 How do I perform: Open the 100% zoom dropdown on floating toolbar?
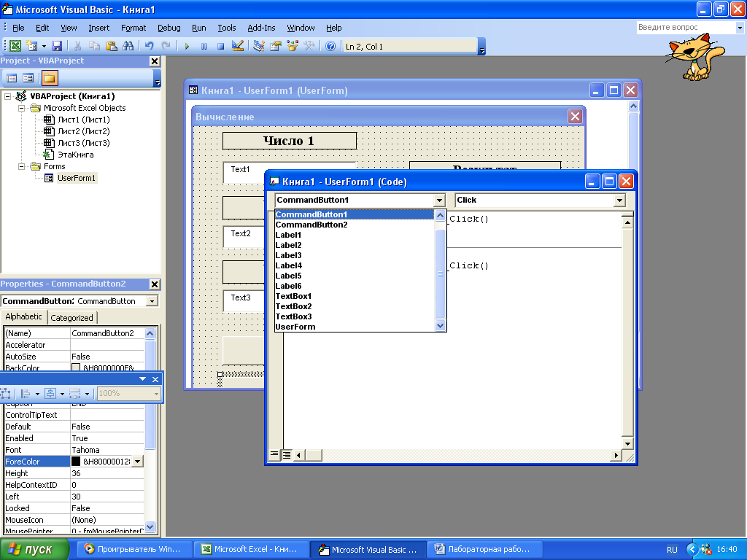[156, 393]
